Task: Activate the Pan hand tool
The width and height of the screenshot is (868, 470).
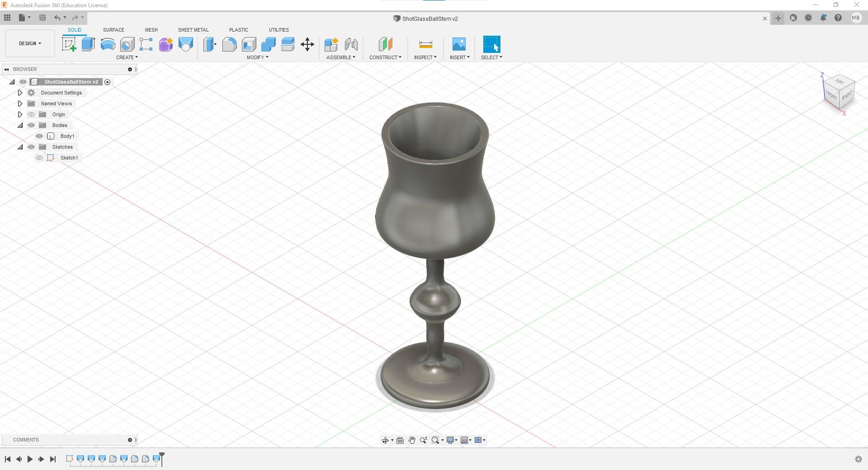Action: (412, 440)
